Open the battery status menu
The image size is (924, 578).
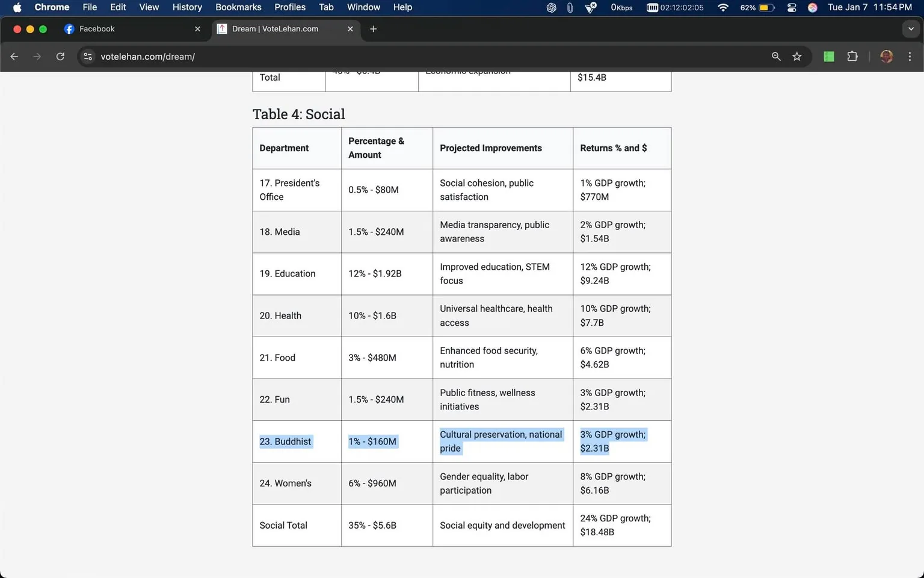[766, 7]
